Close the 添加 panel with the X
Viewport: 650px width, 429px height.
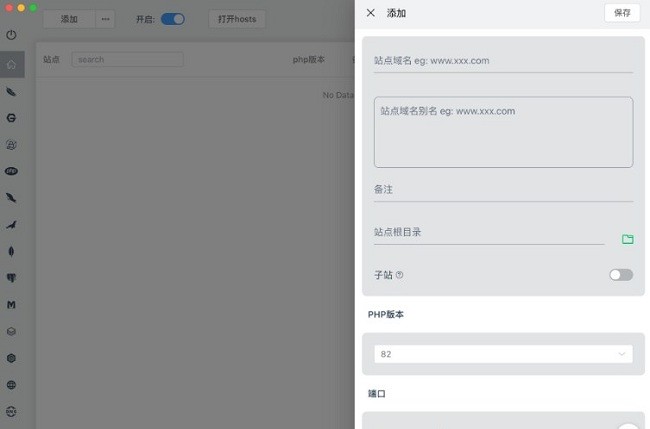pos(371,13)
